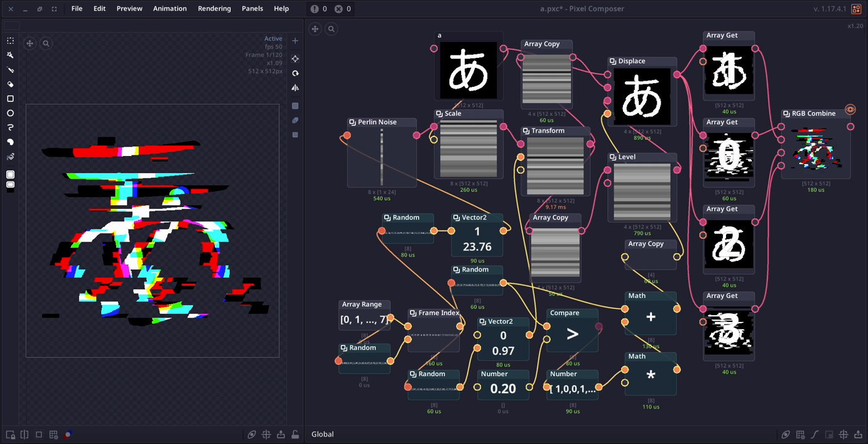Click the Global graph context label
The width and height of the screenshot is (868, 444).
[322, 434]
